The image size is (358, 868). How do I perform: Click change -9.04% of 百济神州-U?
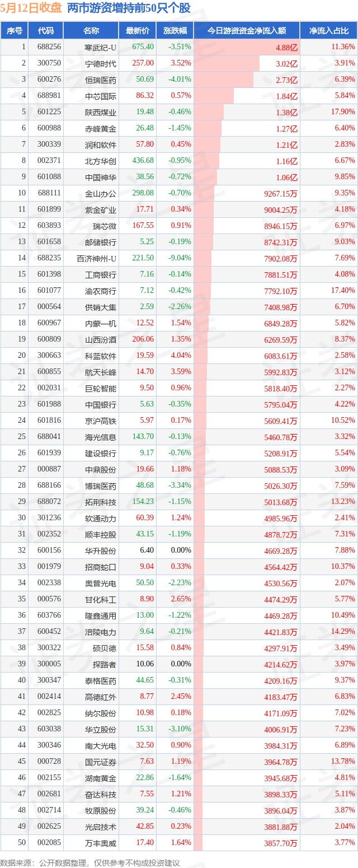[x=180, y=258]
